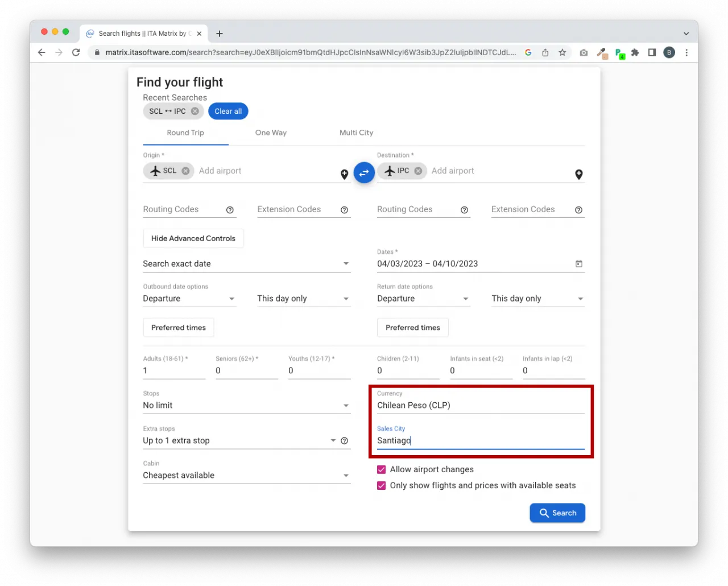Reload the ITA Matrix page

pos(76,52)
